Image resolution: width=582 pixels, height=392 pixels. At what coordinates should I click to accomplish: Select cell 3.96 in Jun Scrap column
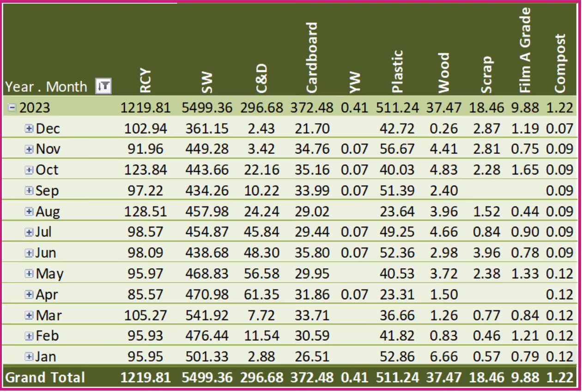click(486, 253)
